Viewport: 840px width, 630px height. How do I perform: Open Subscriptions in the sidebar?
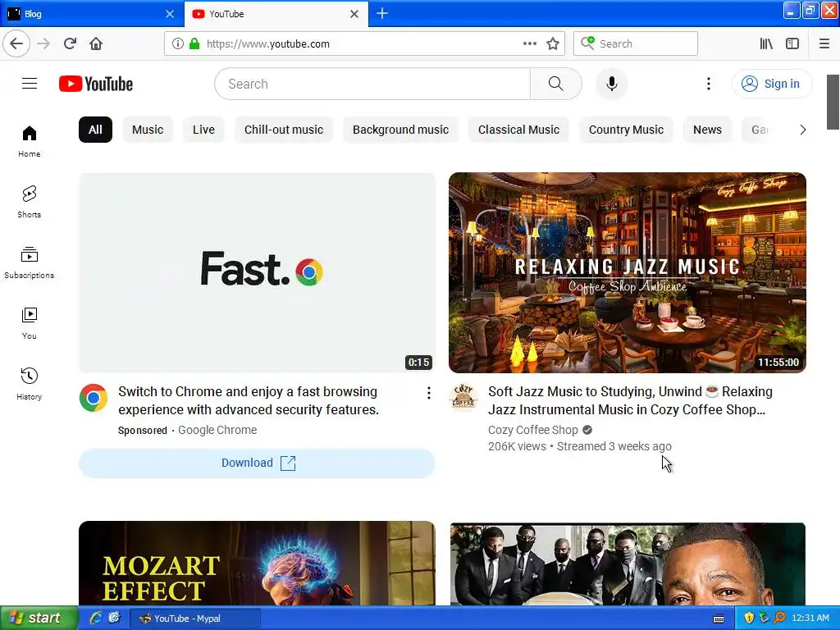(30, 262)
